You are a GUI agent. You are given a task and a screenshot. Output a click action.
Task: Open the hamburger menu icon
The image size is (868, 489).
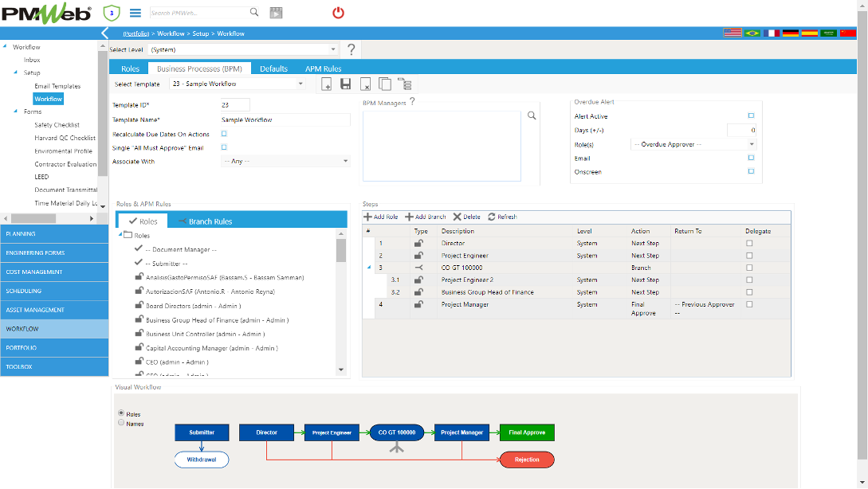[135, 12]
